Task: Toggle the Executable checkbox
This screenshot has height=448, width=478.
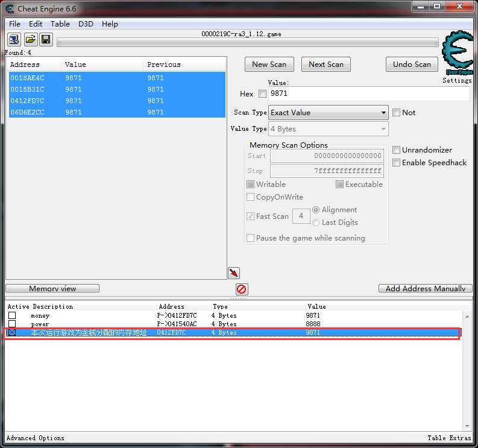Action: (x=339, y=184)
